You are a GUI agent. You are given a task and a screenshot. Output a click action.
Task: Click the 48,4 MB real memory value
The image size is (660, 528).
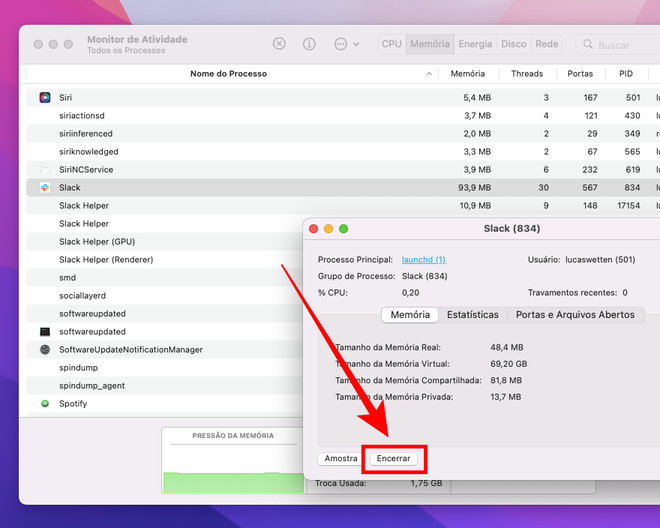tap(507, 347)
